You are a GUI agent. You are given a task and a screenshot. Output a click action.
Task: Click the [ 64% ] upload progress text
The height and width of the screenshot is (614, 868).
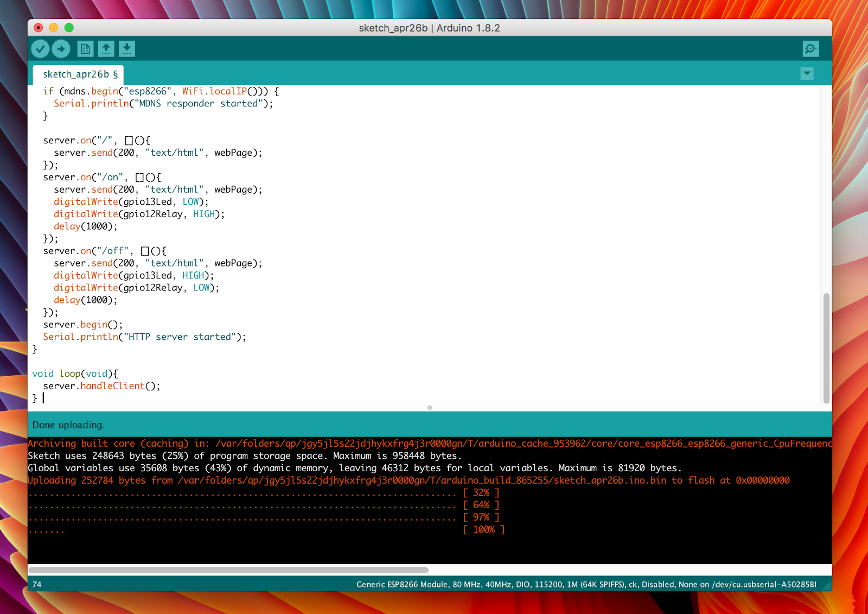click(481, 505)
